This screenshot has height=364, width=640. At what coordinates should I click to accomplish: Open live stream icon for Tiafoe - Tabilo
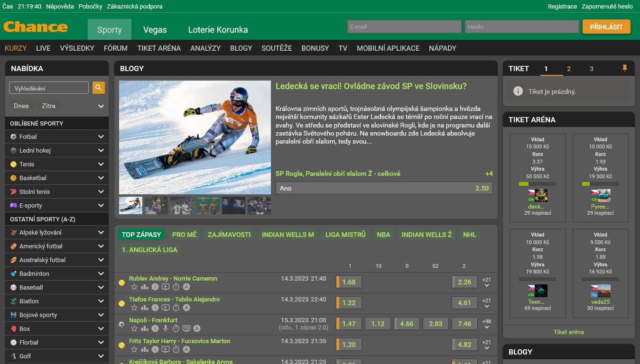(x=166, y=308)
